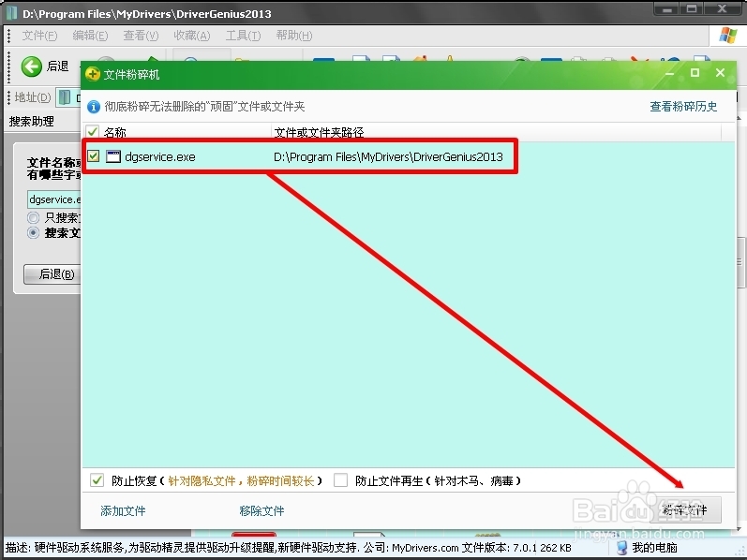Image resolution: width=747 pixels, height=560 pixels.
Task: Click the 我的电脑 status bar text
Action: click(654, 548)
